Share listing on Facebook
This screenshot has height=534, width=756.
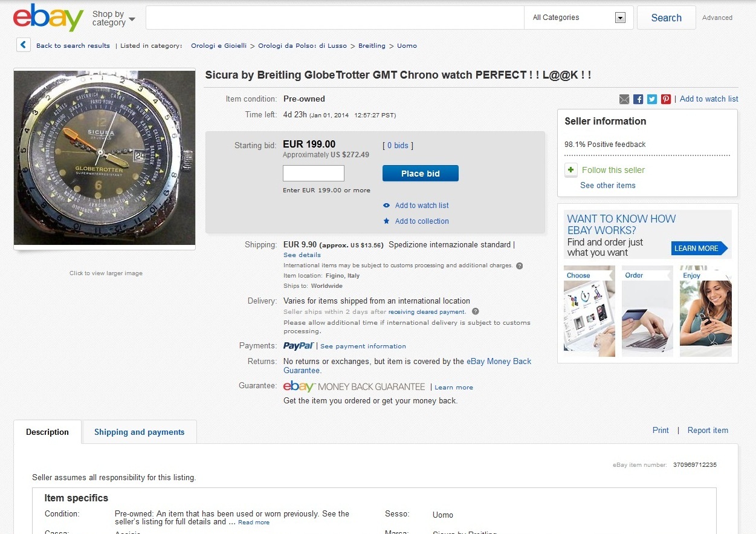(x=638, y=99)
